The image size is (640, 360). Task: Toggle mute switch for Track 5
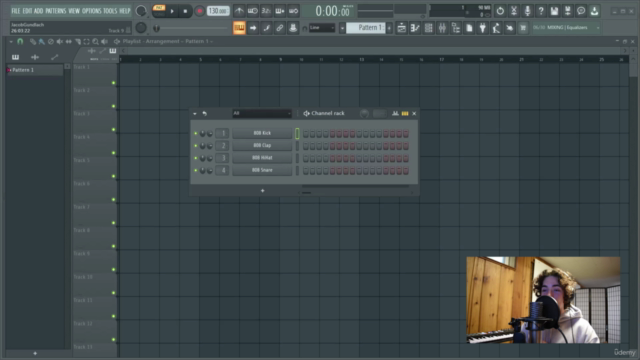tap(113, 176)
